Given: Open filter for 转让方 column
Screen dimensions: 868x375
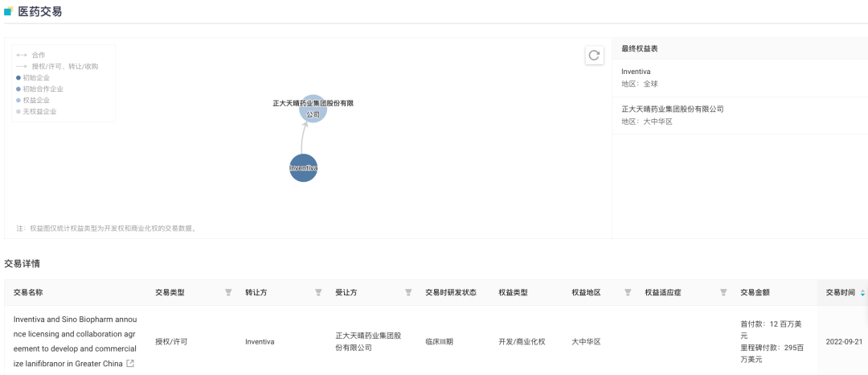Looking at the screenshot, I should coord(318,292).
